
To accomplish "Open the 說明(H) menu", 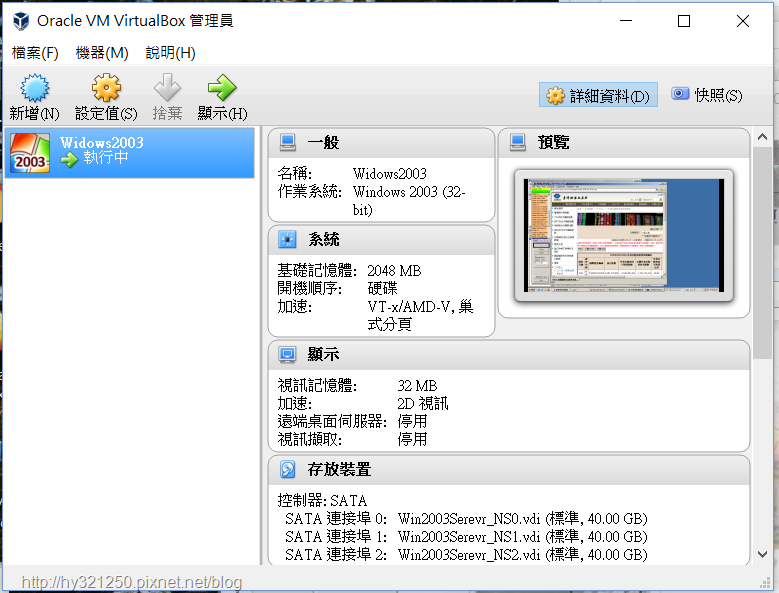I will pos(170,53).
